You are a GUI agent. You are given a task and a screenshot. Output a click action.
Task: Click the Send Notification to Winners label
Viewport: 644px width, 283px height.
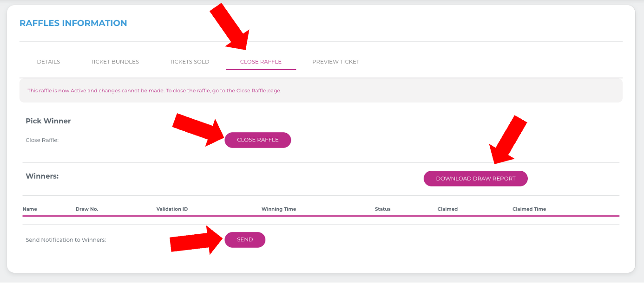[x=66, y=240]
